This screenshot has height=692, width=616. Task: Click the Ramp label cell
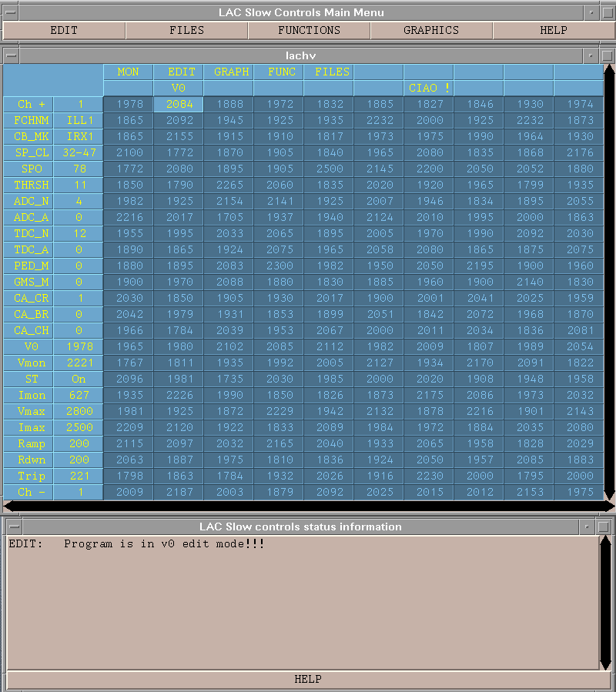pyautogui.click(x=28, y=443)
